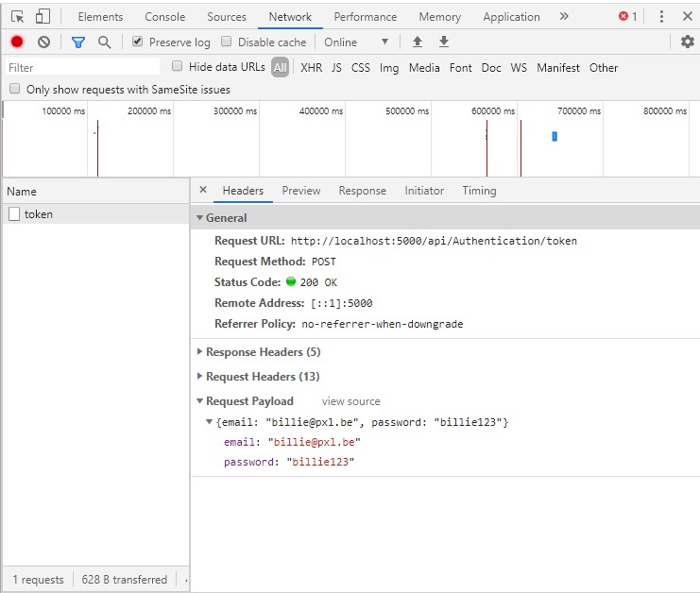Open the Online throttling dropdown
This screenshot has width=700, height=593.
[x=356, y=42]
